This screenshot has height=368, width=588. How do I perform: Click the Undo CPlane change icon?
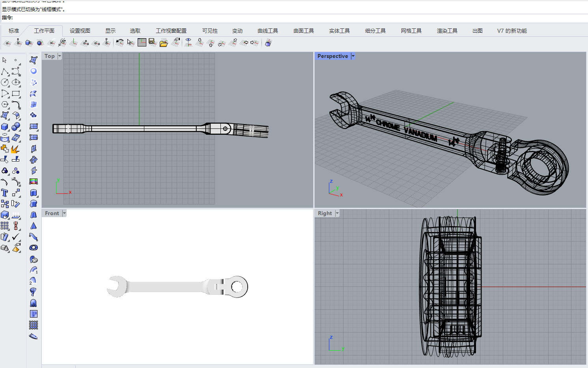click(x=120, y=43)
